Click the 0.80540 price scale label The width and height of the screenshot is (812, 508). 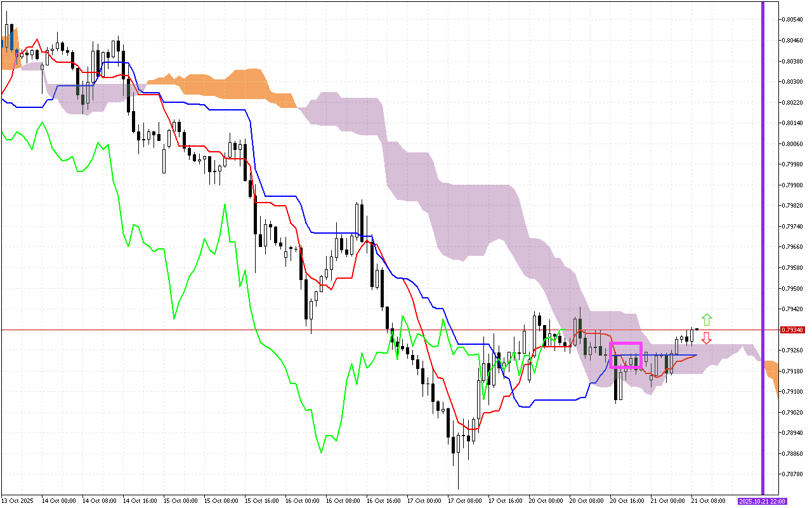coord(793,20)
